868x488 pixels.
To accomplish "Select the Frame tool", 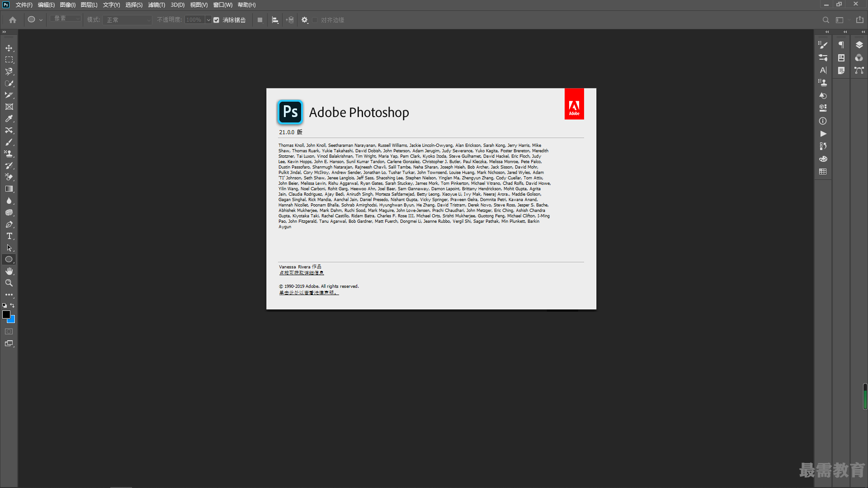I will tap(9, 107).
